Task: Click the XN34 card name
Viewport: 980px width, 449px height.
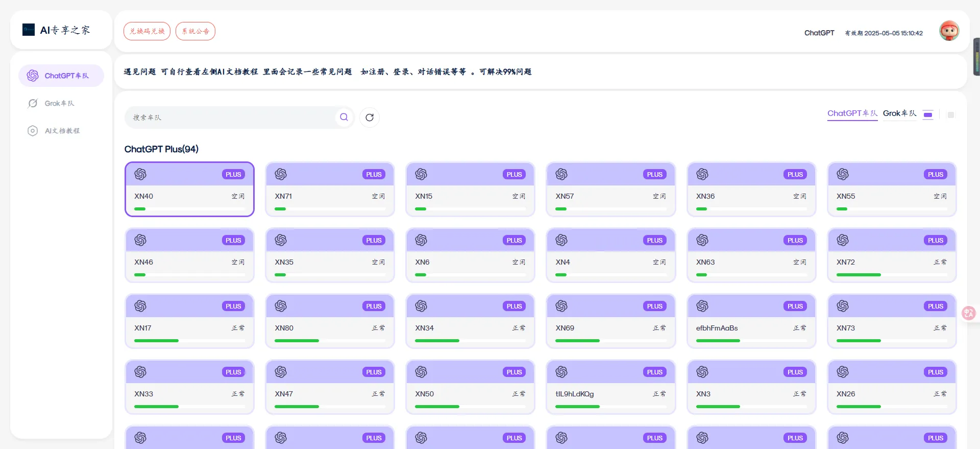Action: pyautogui.click(x=424, y=328)
